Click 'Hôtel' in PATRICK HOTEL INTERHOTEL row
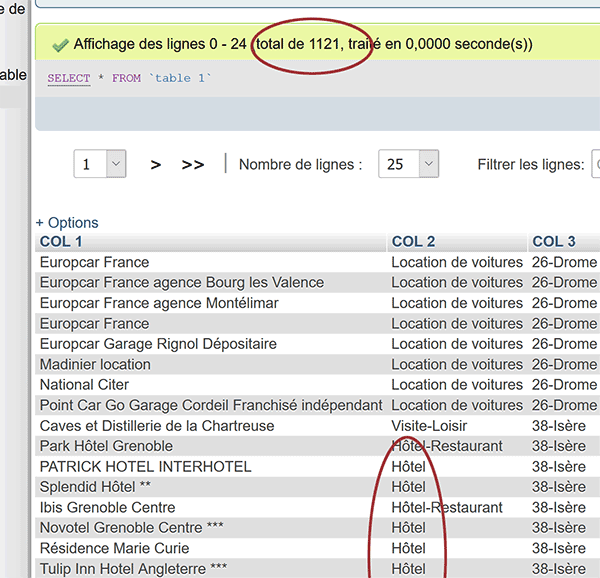The image size is (600, 578). pyautogui.click(x=408, y=467)
